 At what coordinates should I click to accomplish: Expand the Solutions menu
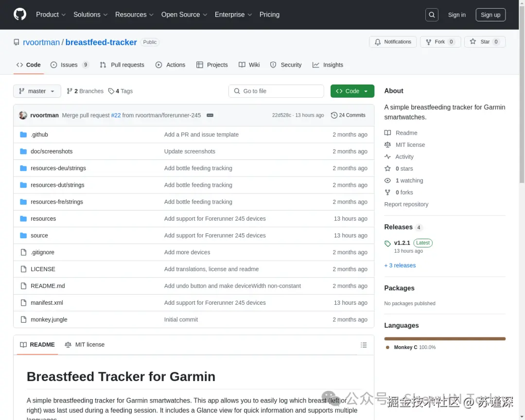coord(90,15)
